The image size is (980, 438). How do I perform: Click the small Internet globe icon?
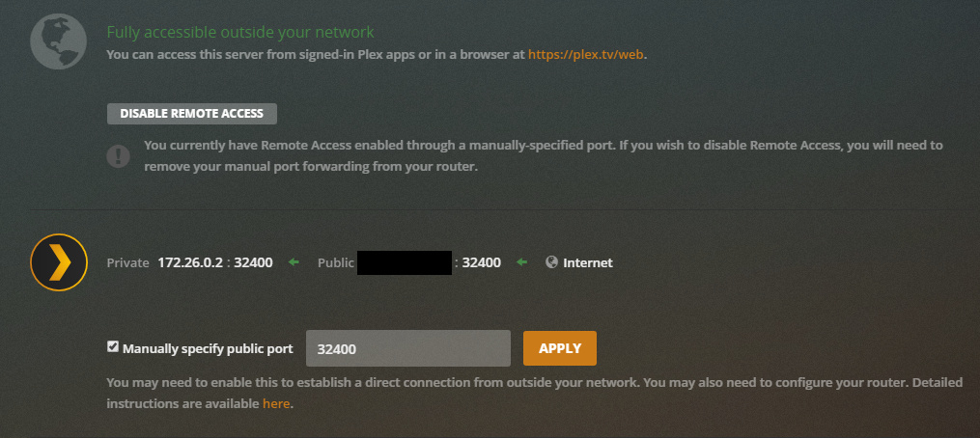[x=551, y=262]
